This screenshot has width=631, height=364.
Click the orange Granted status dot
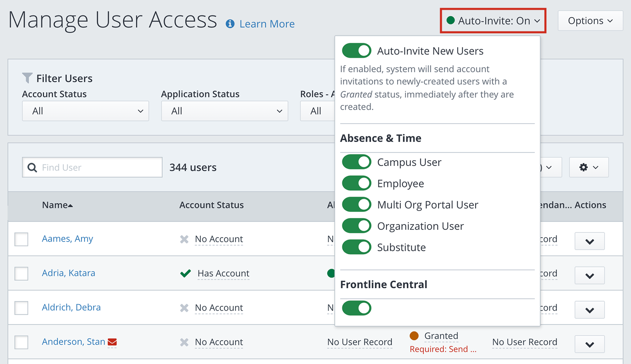tap(414, 336)
